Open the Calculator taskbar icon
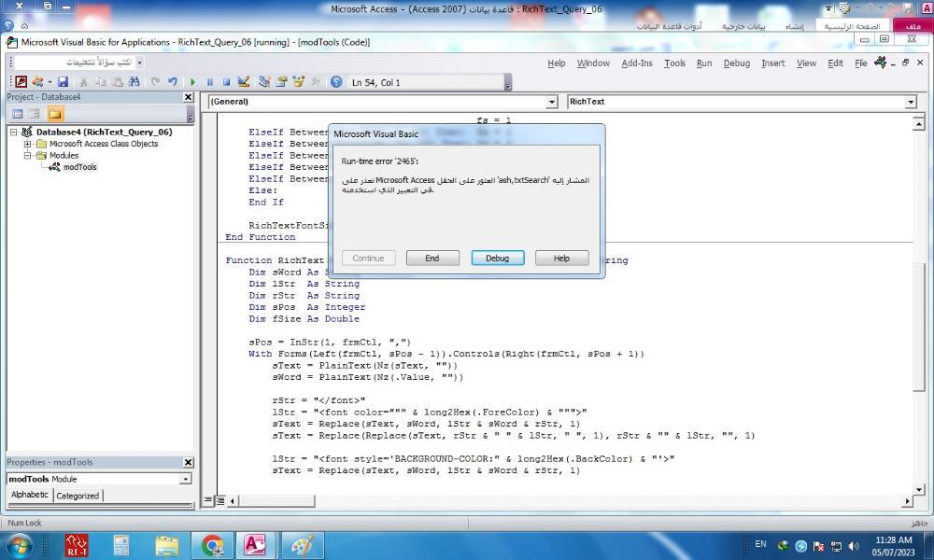This screenshot has height=560, width=934. (x=120, y=545)
